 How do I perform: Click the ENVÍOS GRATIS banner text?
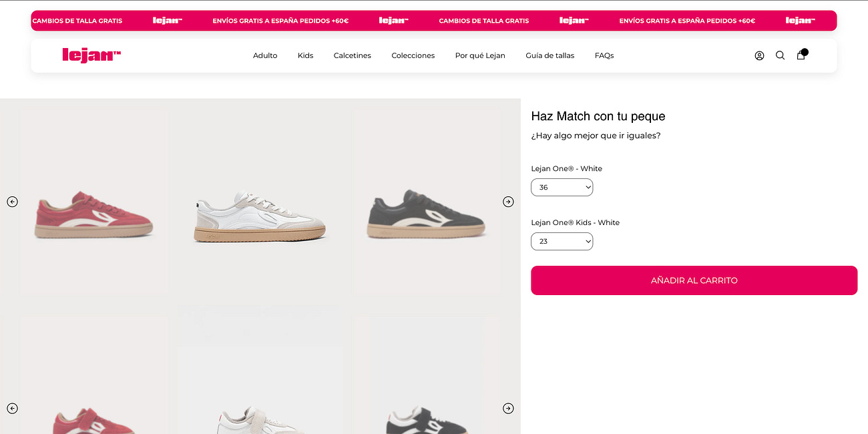tap(280, 21)
